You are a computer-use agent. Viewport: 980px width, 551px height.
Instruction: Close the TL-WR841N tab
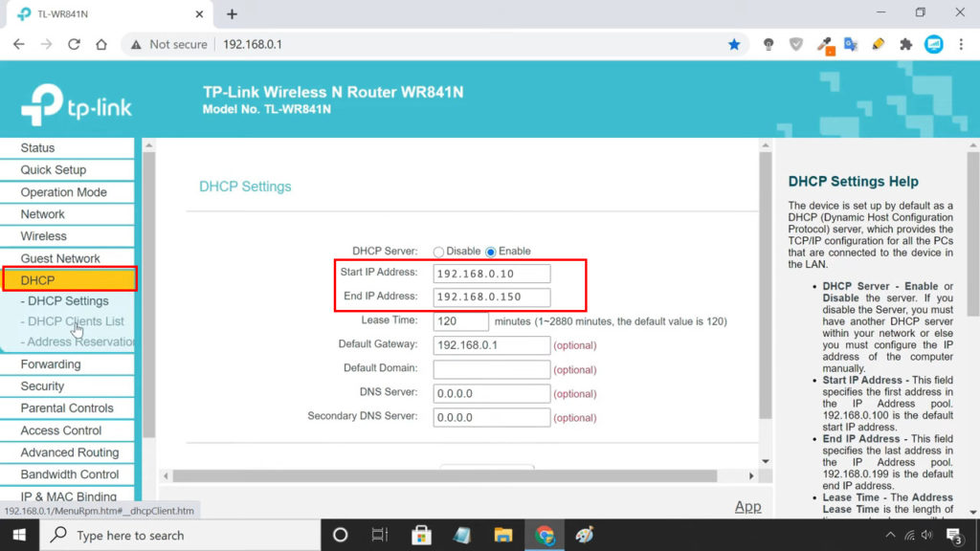tap(199, 13)
